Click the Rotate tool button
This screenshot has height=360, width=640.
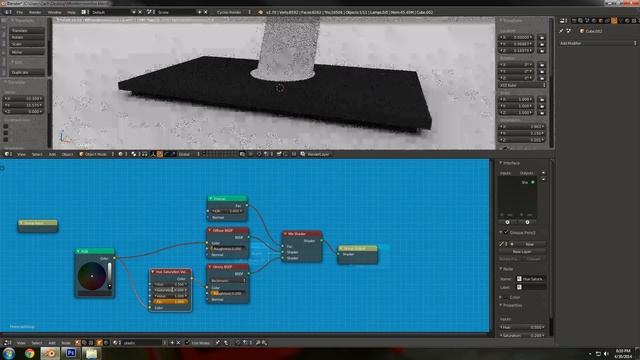[27, 37]
